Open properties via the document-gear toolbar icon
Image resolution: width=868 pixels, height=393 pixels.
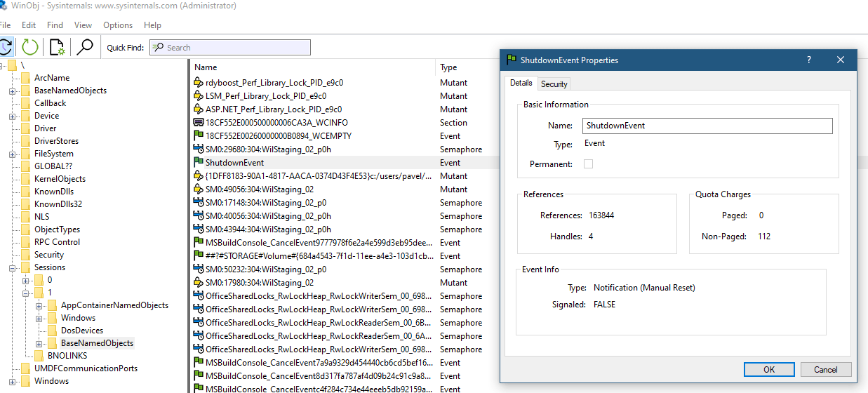click(x=58, y=47)
